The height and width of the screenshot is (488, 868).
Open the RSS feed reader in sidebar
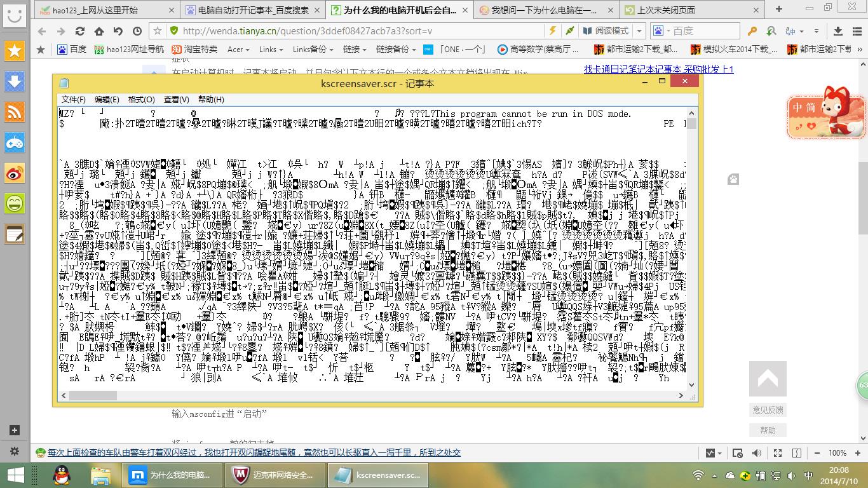(15, 112)
